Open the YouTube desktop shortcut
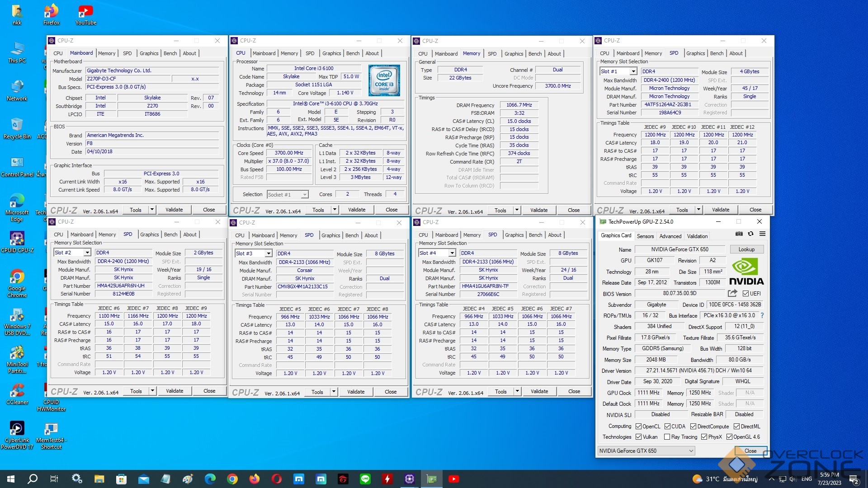Viewport: 868px width, 488px height. click(x=86, y=14)
